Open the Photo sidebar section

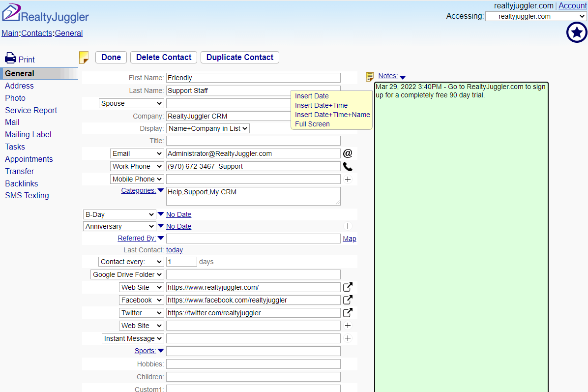15,98
